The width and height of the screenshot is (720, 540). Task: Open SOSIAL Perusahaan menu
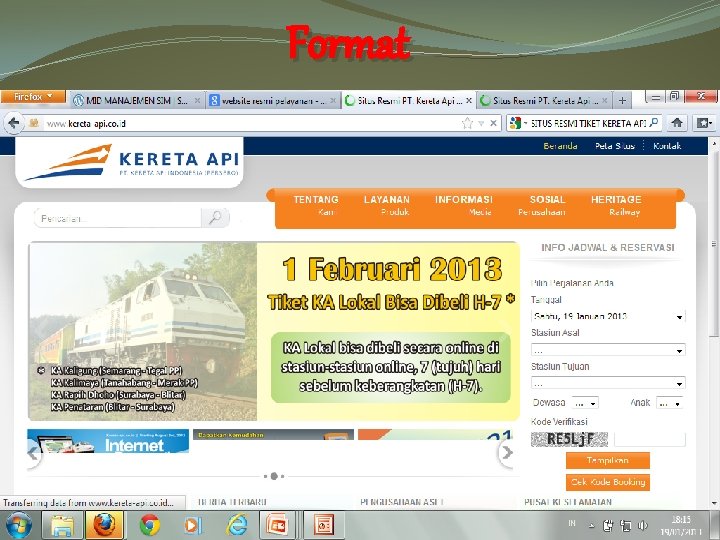[543, 205]
